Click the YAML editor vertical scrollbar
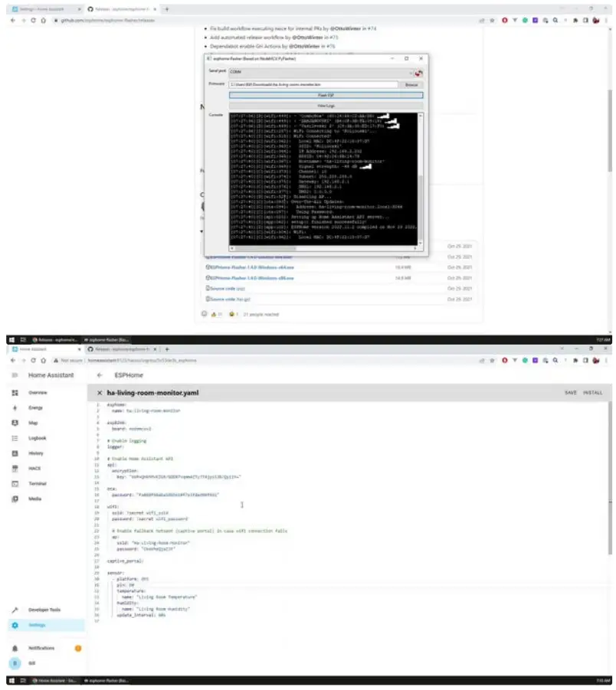 610,479
